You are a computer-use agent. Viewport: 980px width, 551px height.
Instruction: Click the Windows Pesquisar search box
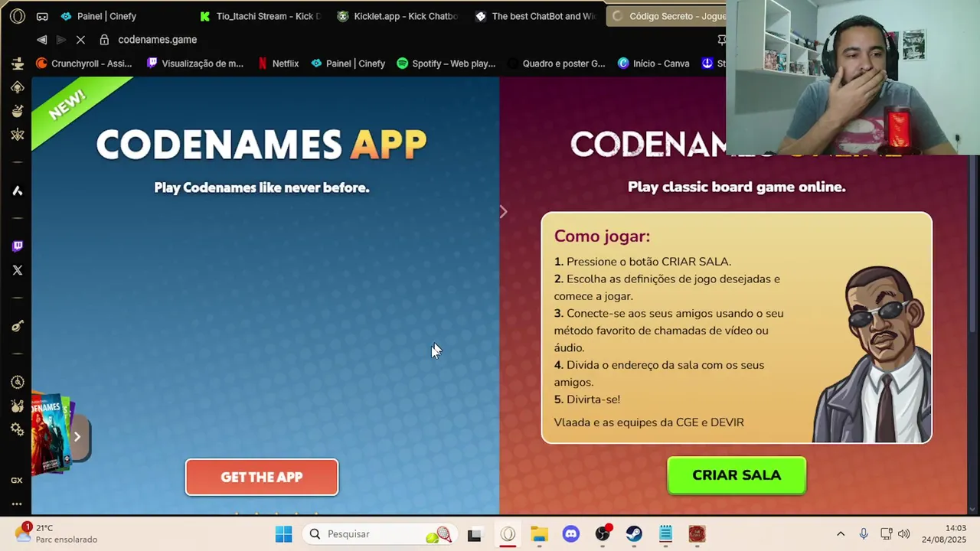click(x=379, y=534)
